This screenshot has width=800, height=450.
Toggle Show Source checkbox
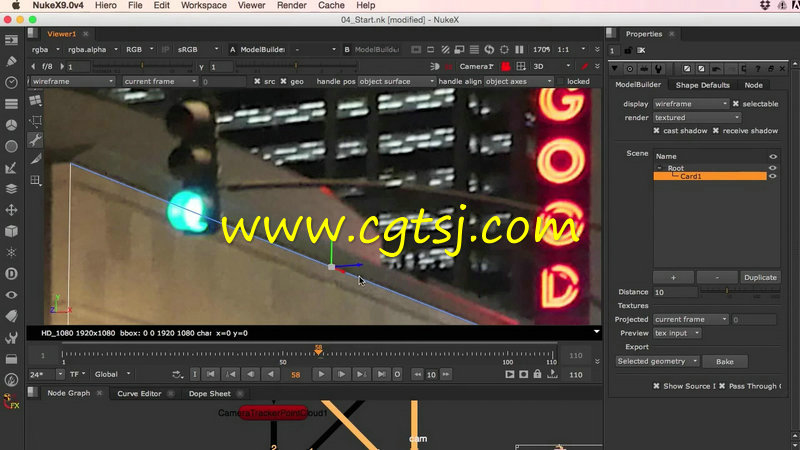point(657,386)
